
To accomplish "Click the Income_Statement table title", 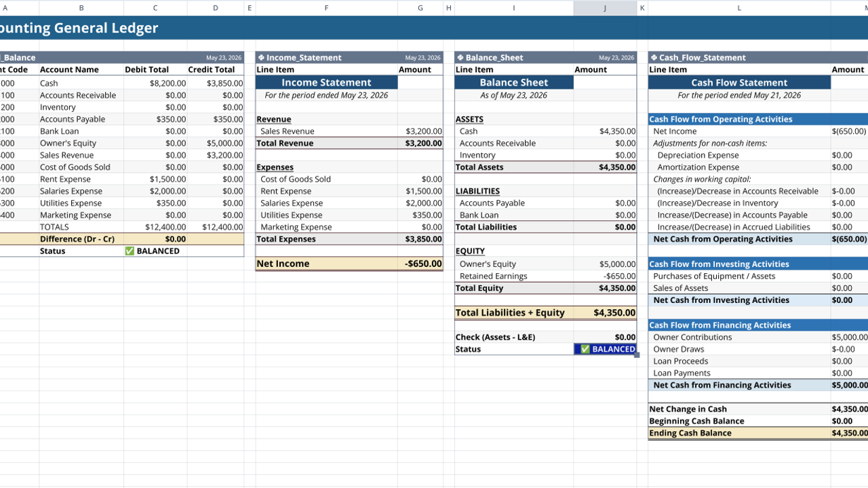I will tap(304, 58).
